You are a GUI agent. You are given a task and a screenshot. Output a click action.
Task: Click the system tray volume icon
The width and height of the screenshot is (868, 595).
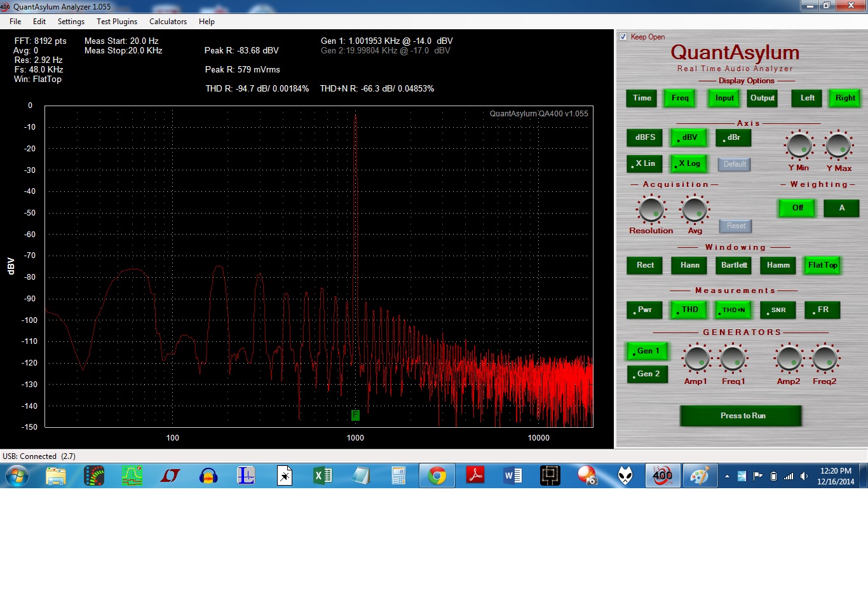pyautogui.click(x=804, y=476)
